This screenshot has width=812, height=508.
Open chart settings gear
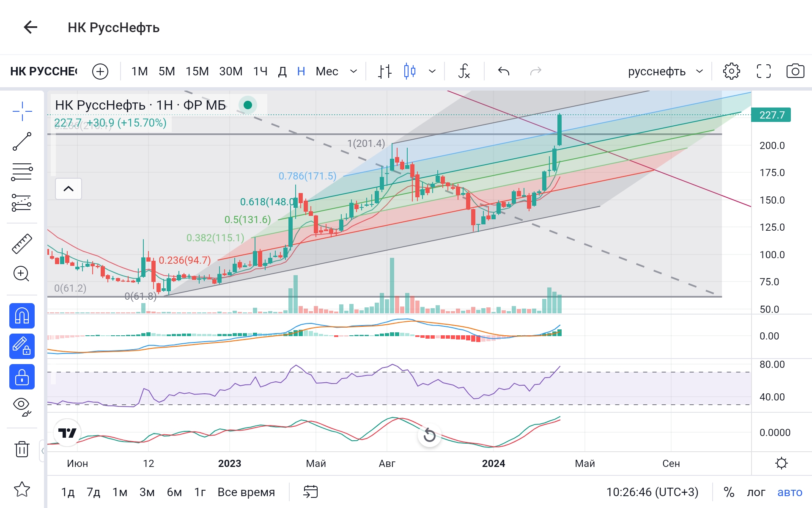(x=732, y=71)
